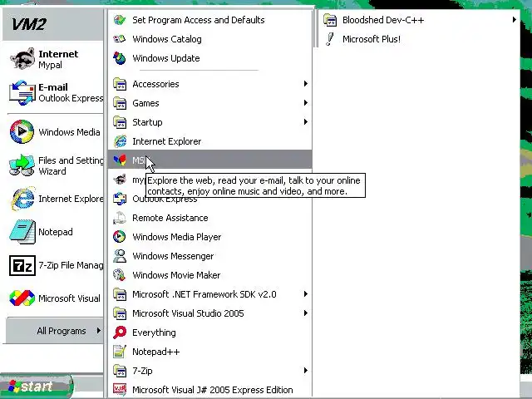Open the Internet Mypal pinned entry
The height and width of the screenshot is (399, 532).
[54, 59]
